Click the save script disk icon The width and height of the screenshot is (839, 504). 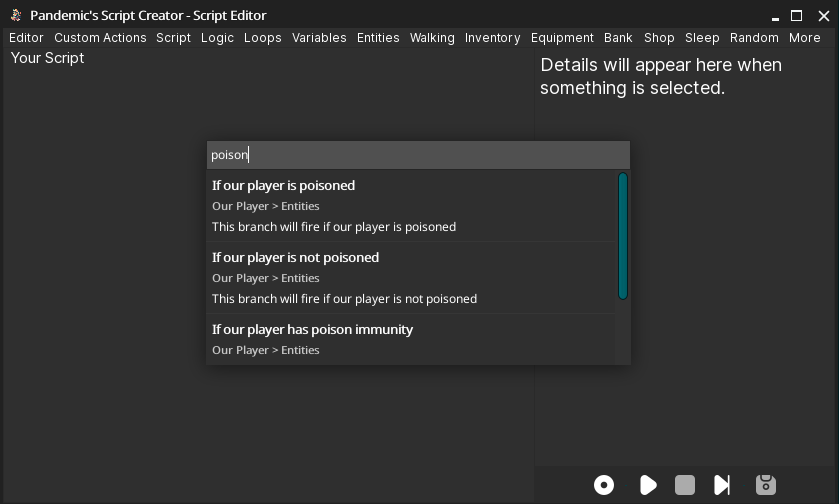tap(766, 485)
